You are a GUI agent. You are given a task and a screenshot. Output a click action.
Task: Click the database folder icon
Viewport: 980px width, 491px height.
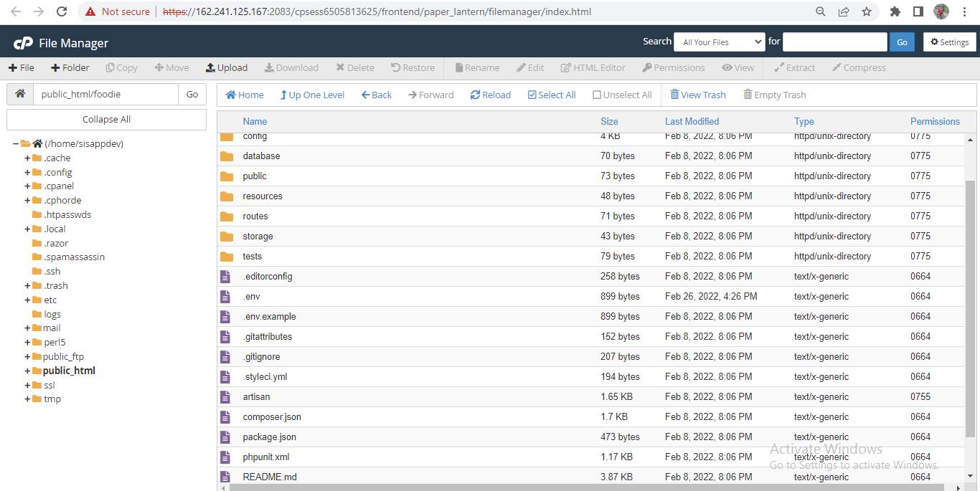click(227, 156)
